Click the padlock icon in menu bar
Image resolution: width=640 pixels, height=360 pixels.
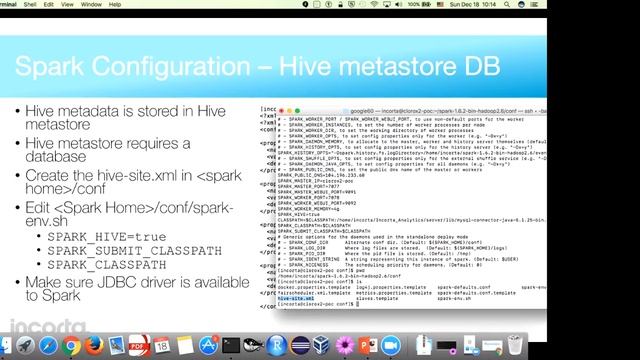340,4
